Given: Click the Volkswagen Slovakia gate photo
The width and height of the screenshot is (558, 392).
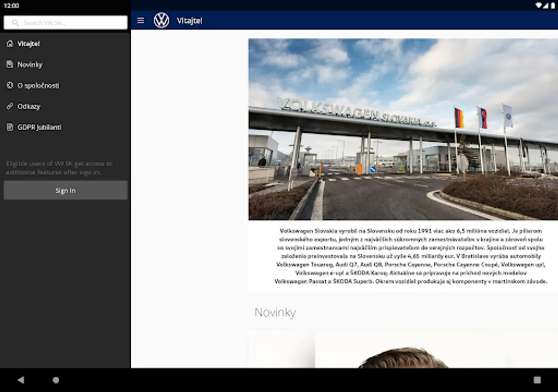Looking at the screenshot, I should 403,129.
